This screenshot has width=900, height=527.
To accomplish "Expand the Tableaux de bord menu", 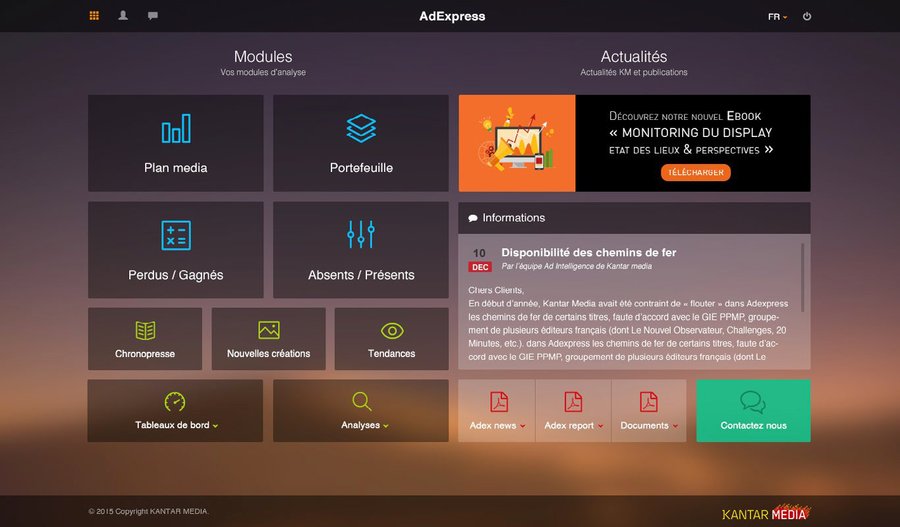I will tap(176, 411).
